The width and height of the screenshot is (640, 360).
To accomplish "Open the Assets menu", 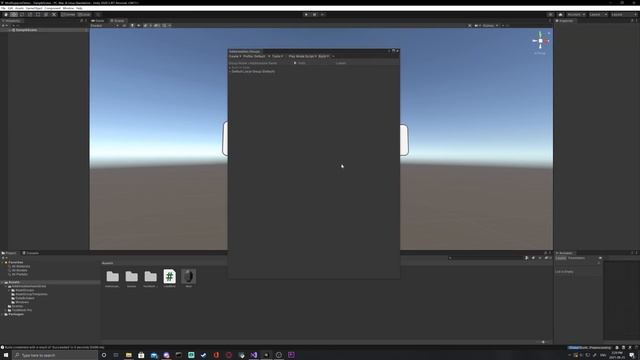I will coord(19,8).
